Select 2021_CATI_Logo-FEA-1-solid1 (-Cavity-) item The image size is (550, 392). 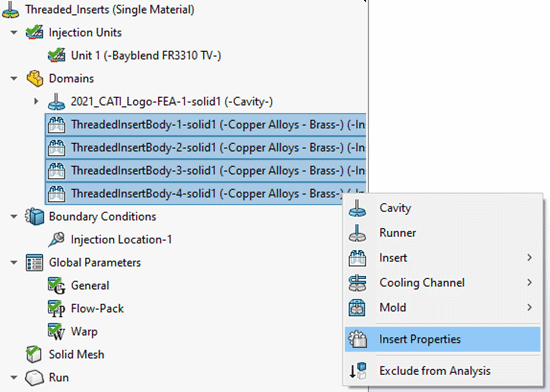[x=172, y=102]
